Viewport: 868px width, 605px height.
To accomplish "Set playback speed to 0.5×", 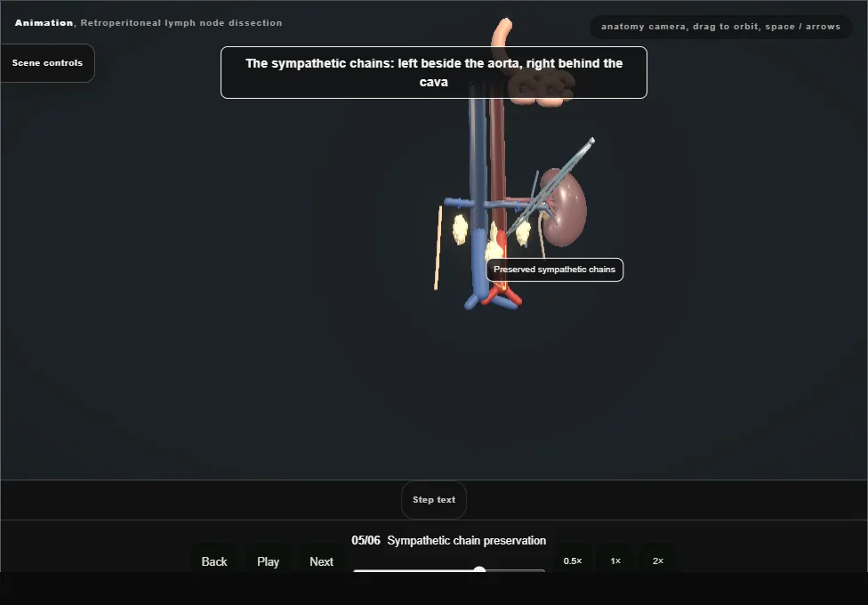I will [x=573, y=561].
